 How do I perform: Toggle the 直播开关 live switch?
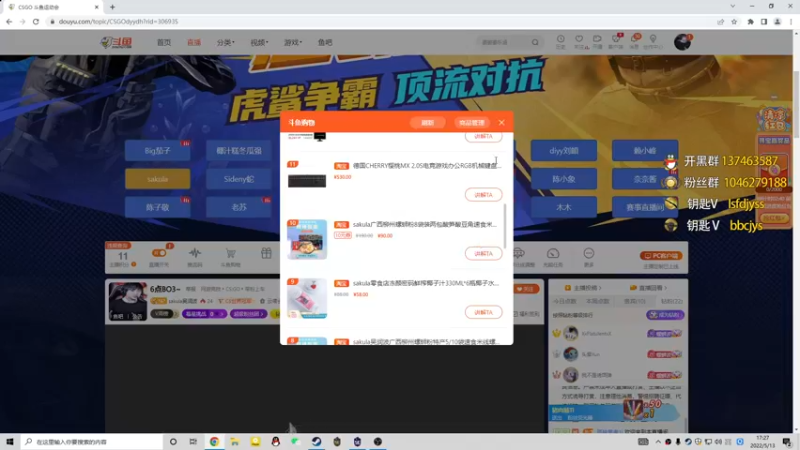pos(159,253)
